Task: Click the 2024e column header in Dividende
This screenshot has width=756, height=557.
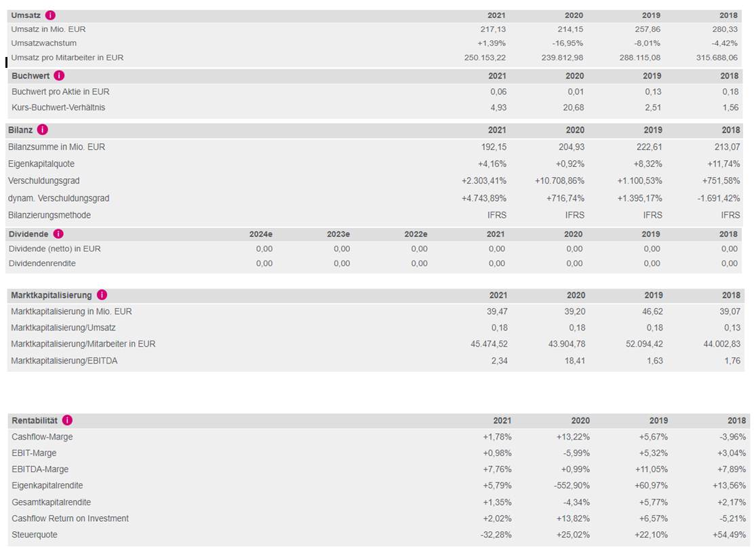Action: tap(260, 234)
